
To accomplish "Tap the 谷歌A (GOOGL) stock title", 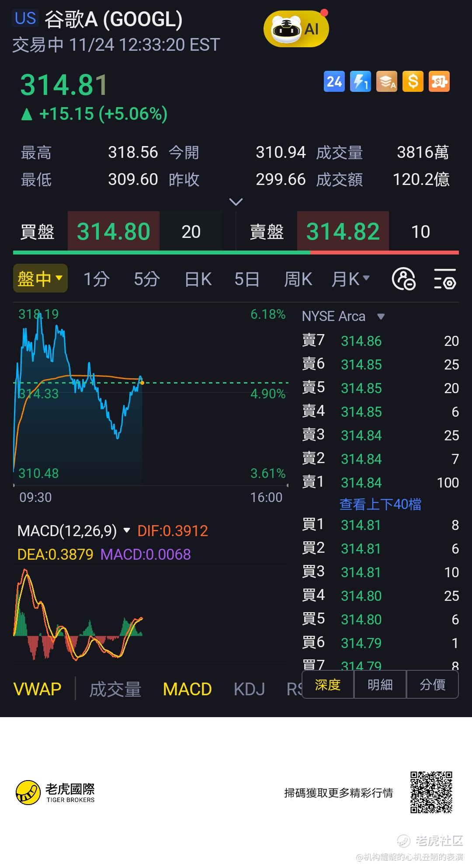I will [x=114, y=19].
